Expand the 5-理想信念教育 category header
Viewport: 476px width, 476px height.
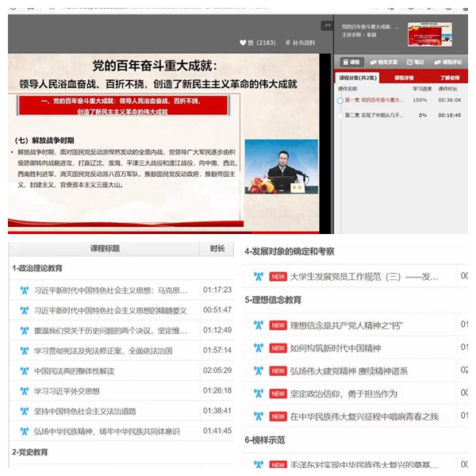[274, 300]
